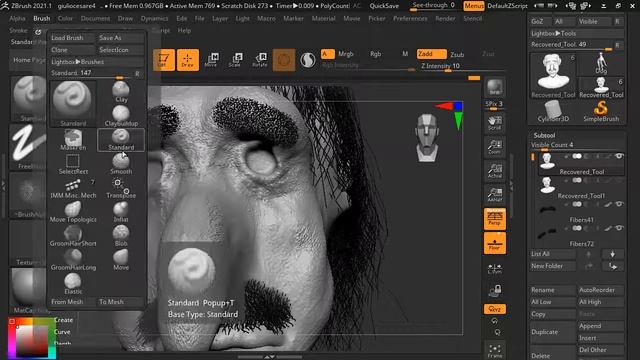
Task: Open the Alpha menu
Action: tap(17, 18)
